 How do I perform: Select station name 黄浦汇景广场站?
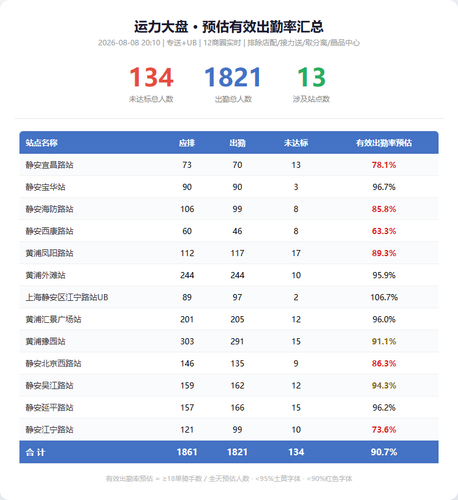point(54,319)
